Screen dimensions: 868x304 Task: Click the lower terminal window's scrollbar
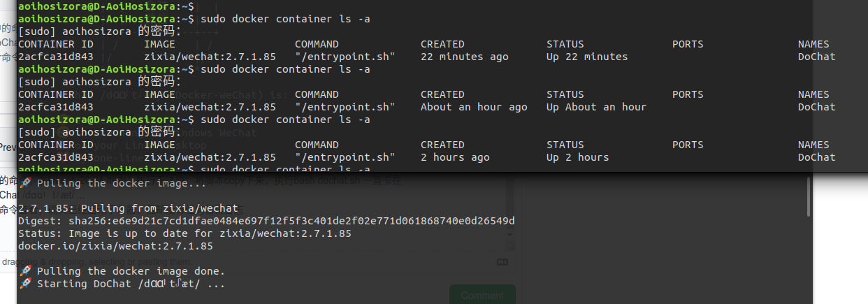tap(809, 196)
